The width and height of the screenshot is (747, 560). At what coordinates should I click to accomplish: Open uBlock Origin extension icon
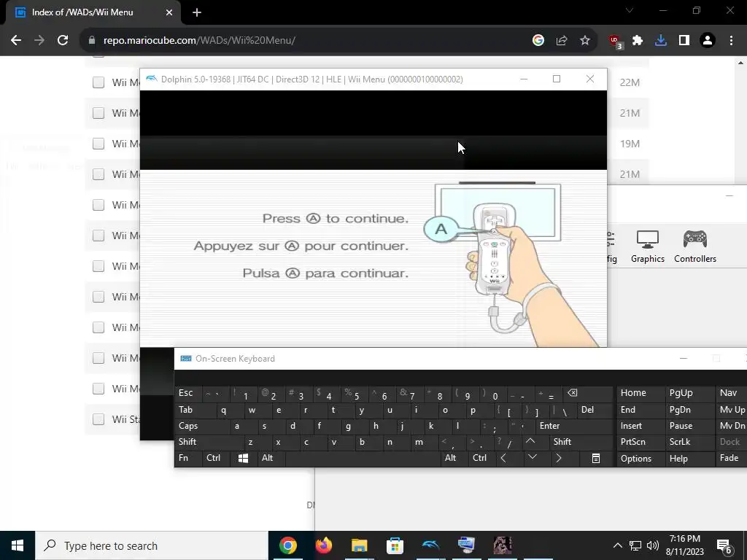pos(615,42)
